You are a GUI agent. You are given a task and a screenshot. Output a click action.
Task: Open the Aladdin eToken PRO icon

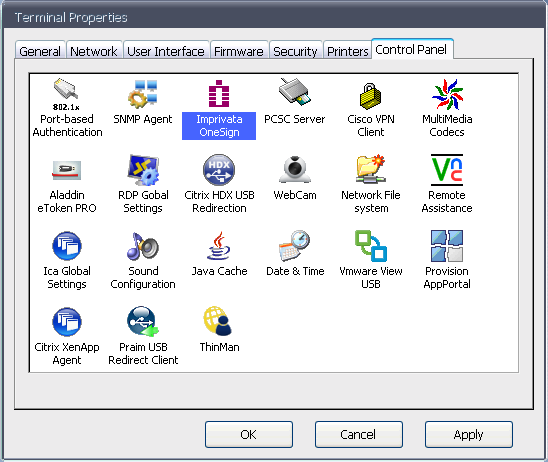point(66,170)
